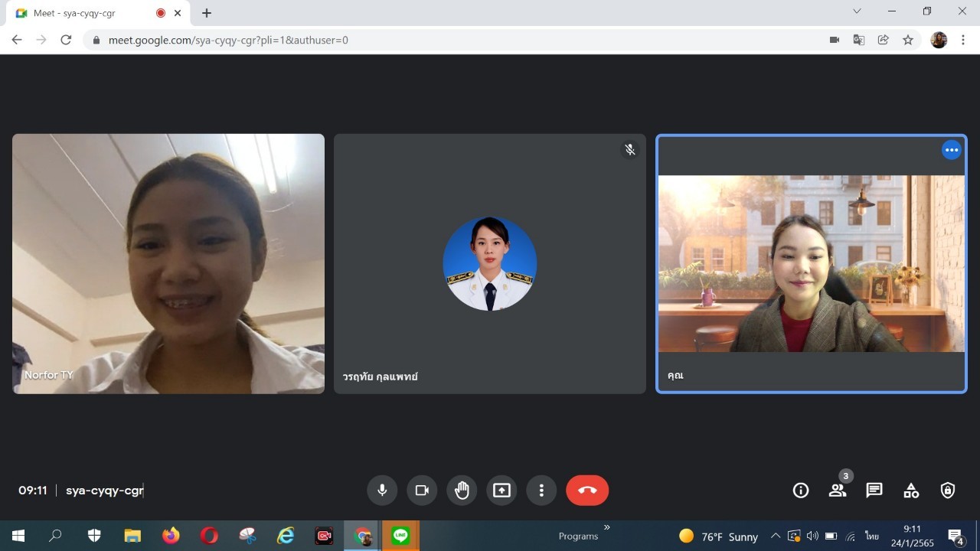Viewport: 980px width, 551px height.
Task: Click the camera permission icon in address bar
Action: (835, 40)
